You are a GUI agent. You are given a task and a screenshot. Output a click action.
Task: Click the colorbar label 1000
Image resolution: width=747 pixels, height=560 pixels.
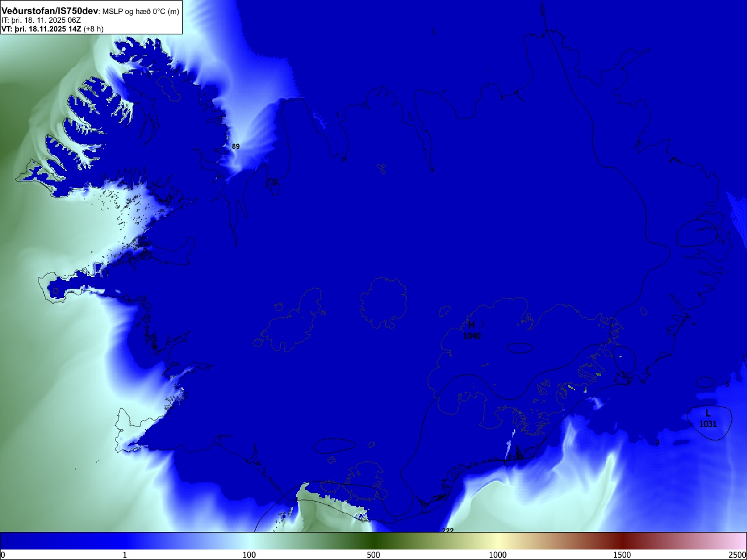tap(498, 555)
